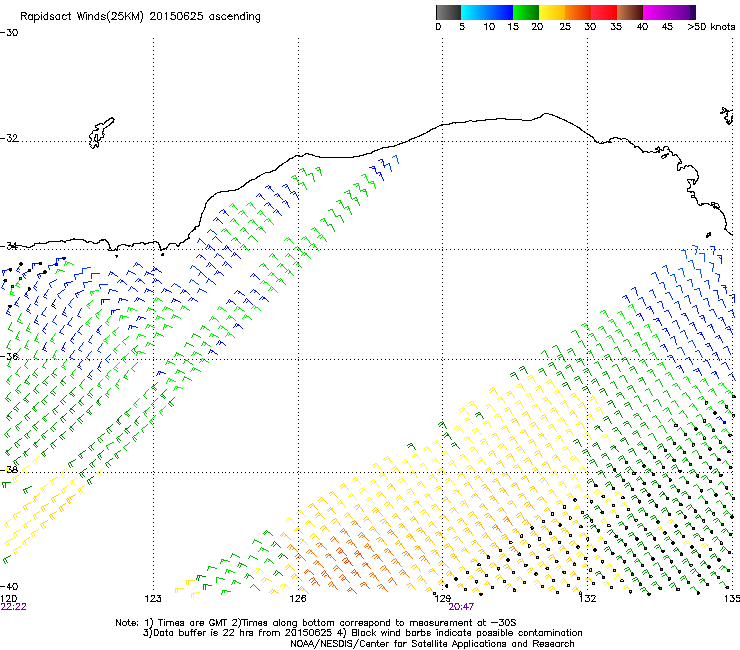Click the red 30-35 knots legend swatch
The width and height of the screenshot is (740, 650).
[604, 12]
